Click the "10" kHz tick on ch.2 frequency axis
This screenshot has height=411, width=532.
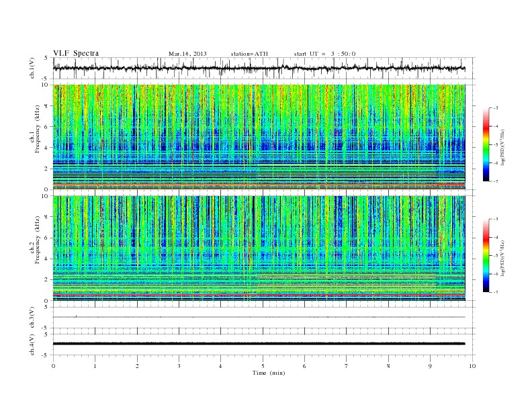(x=46, y=196)
